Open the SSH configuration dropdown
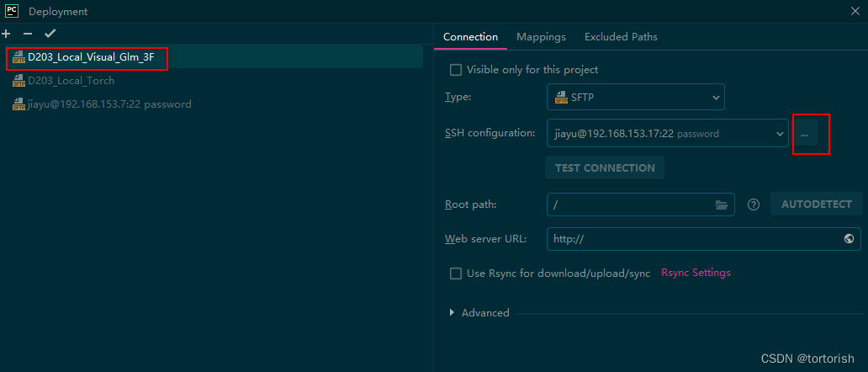 (666, 133)
